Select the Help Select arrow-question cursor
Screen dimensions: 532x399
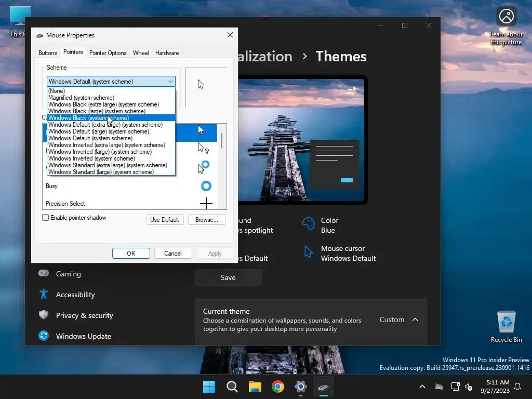[203, 148]
